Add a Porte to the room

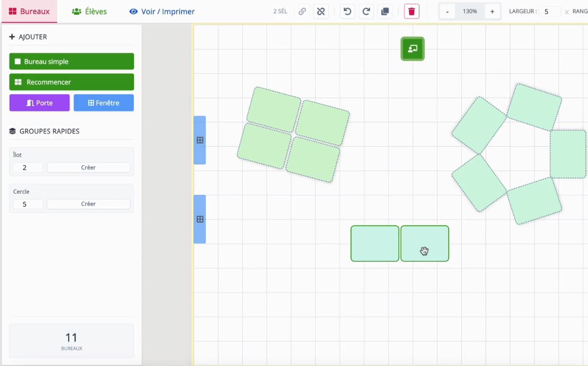click(39, 103)
